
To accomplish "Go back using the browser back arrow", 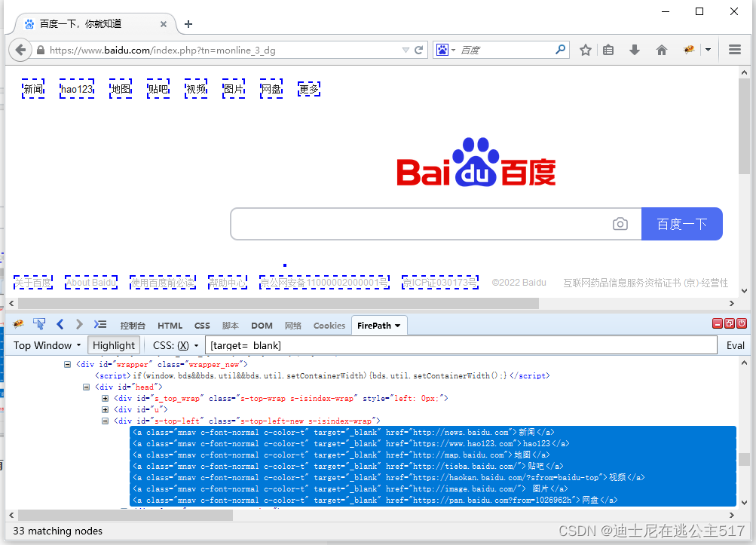I will [20, 50].
